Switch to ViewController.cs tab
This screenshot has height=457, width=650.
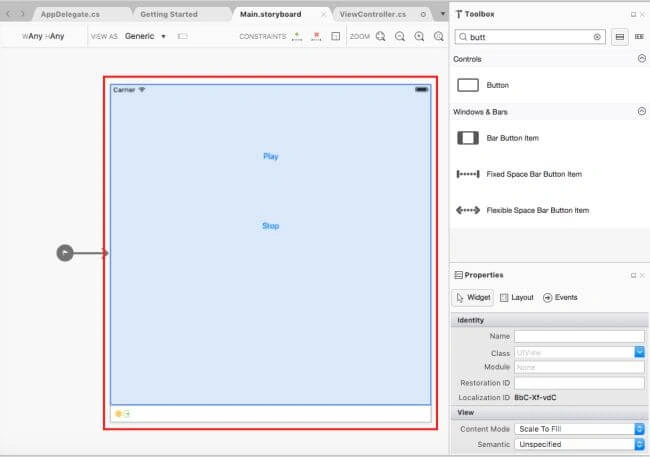(x=373, y=14)
